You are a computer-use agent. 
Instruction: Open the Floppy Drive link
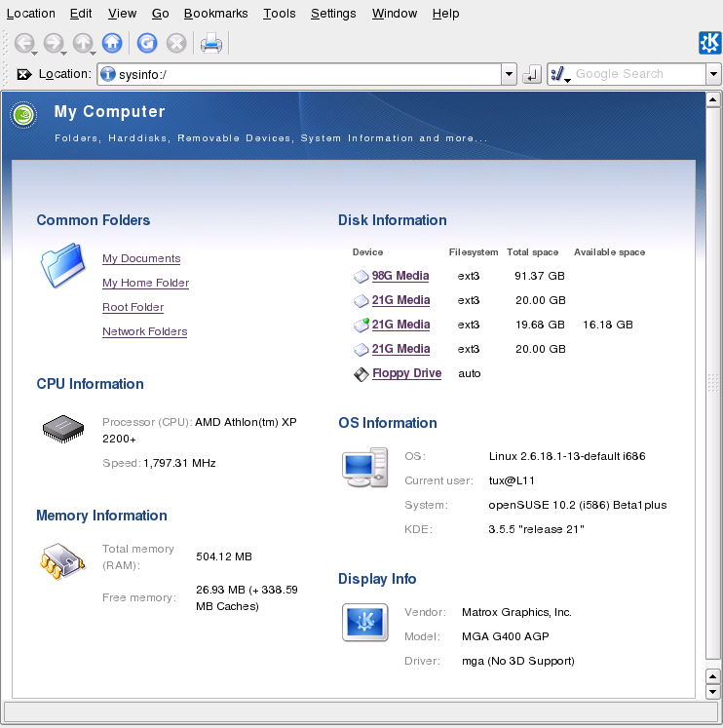click(406, 373)
